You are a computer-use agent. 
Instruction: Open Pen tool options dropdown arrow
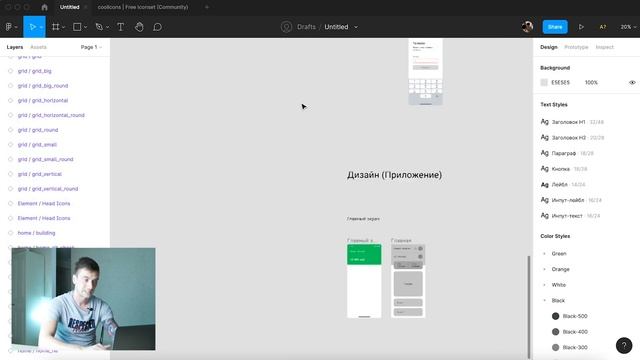pos(107,27)
